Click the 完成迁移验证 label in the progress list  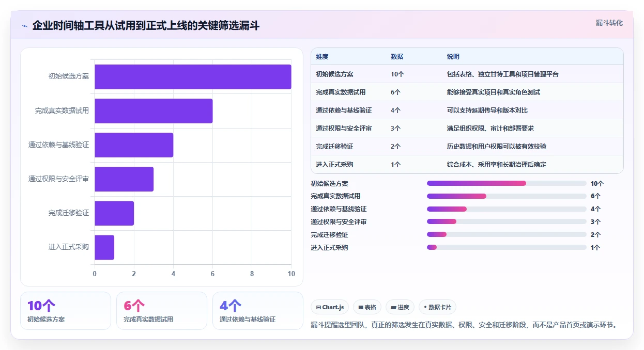[329, 235]
